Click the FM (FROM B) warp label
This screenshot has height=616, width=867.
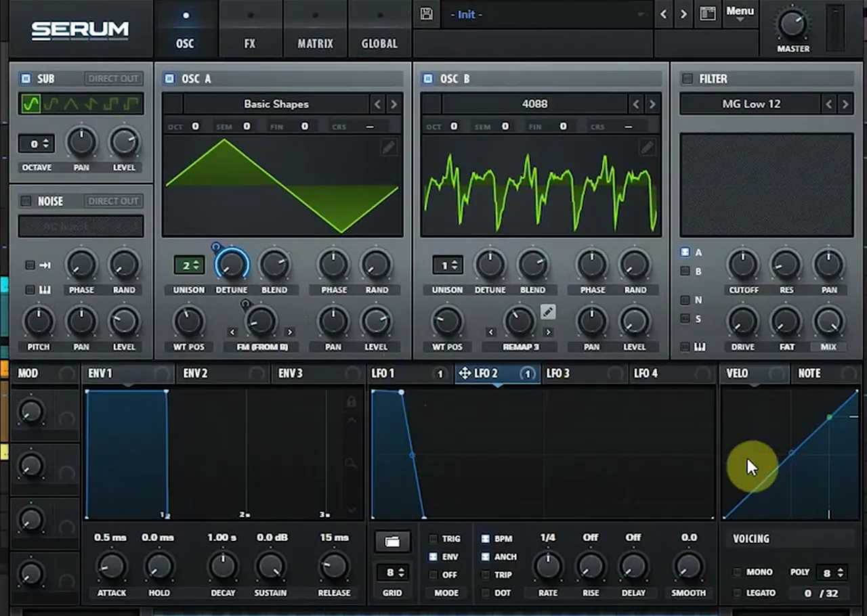pos(261,347)
